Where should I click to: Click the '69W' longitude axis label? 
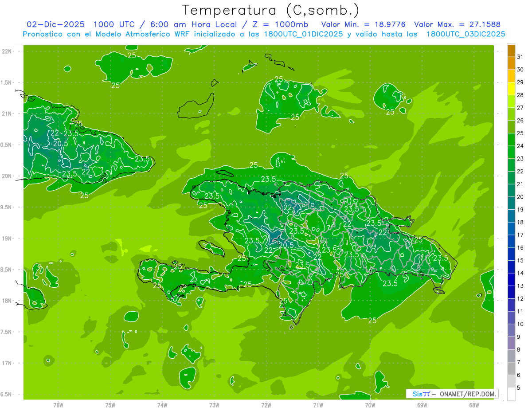[422, 405]
